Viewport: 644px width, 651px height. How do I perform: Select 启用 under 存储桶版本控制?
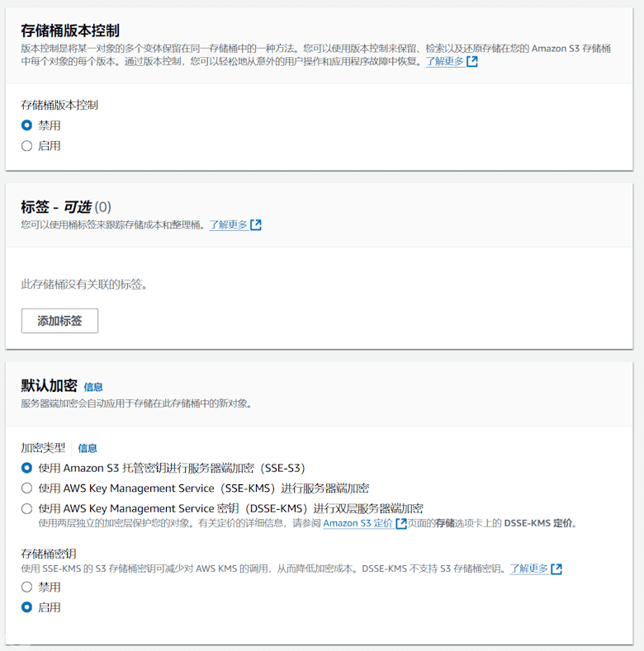[26, 146]
